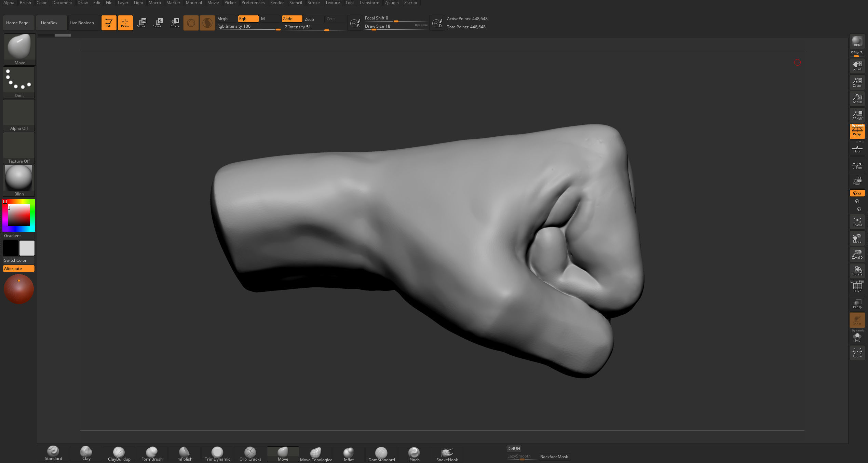This screenshot has height=463, width=868.
Task: Click the Rotate tool in top toolbar
Action: [175, 23]
